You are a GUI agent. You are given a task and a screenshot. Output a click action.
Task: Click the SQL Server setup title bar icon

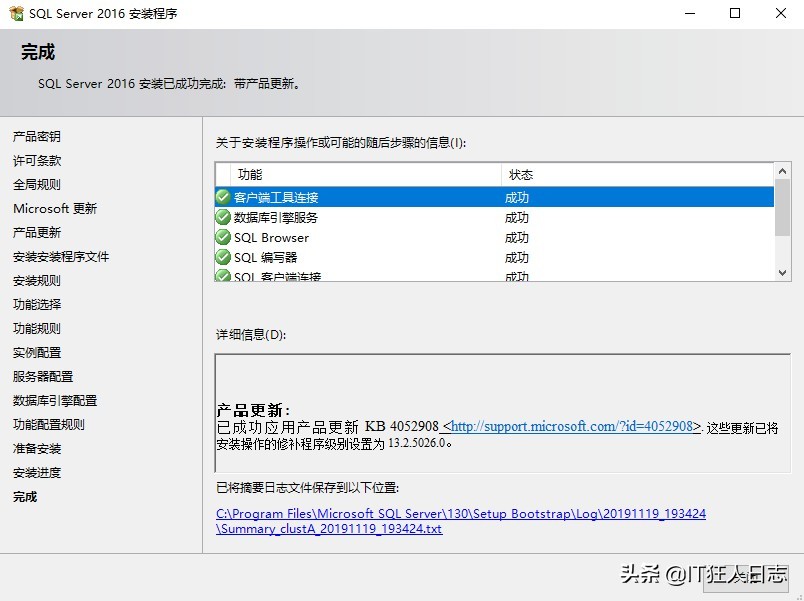tap(16, 13)
